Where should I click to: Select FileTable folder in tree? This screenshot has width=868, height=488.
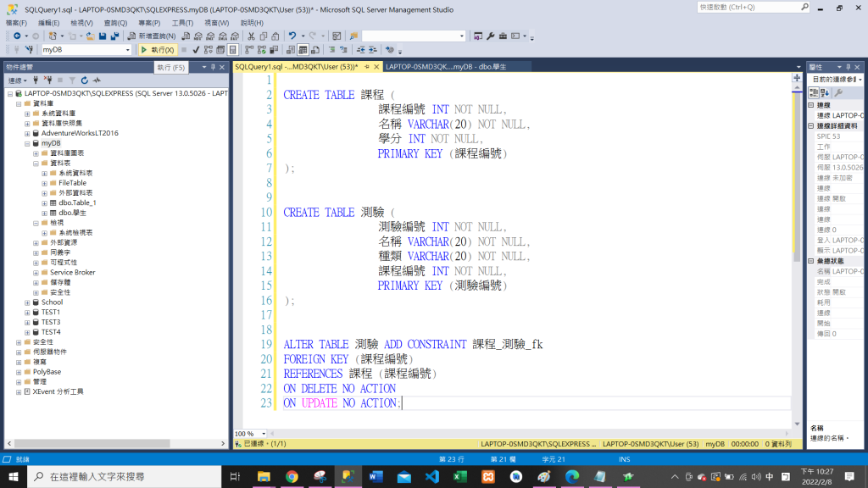pos(73,183)
